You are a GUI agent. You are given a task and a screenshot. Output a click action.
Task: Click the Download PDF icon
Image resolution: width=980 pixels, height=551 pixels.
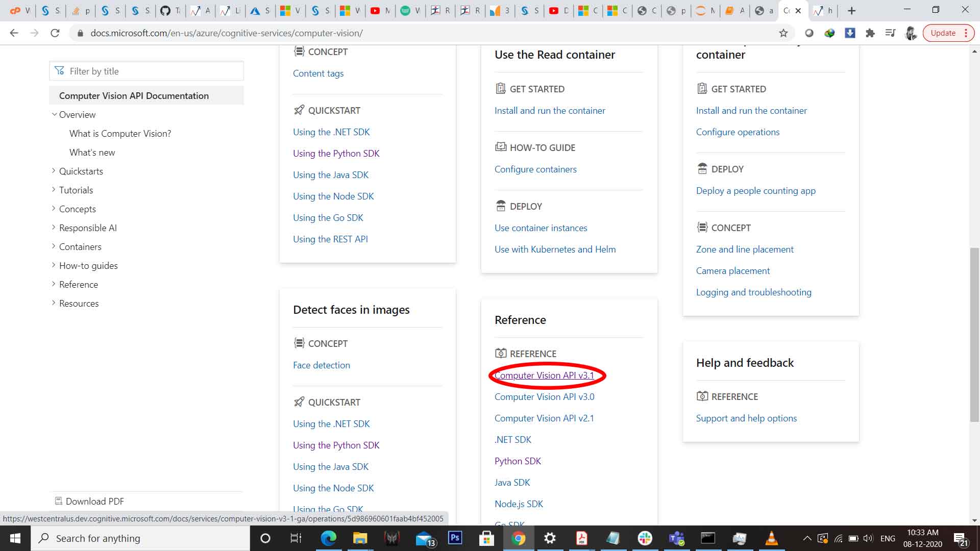[x=59, y=500]
